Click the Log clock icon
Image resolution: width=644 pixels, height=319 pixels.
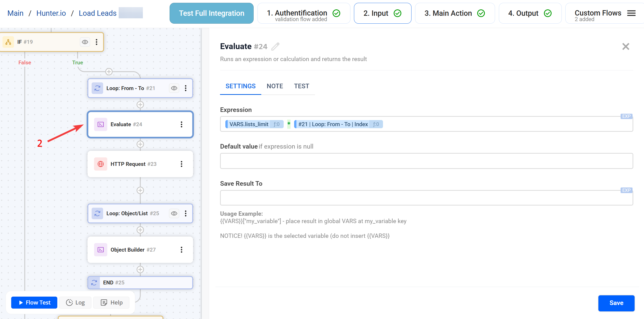(x=70, y=302)
